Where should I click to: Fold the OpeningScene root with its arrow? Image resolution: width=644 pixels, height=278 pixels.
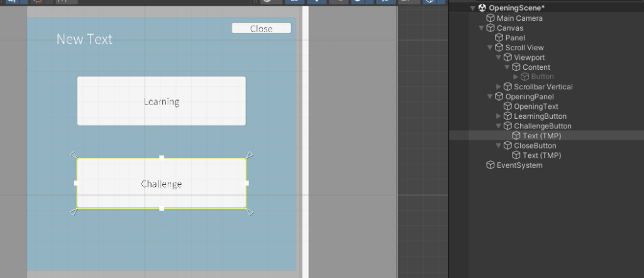(x=473, y=8)
